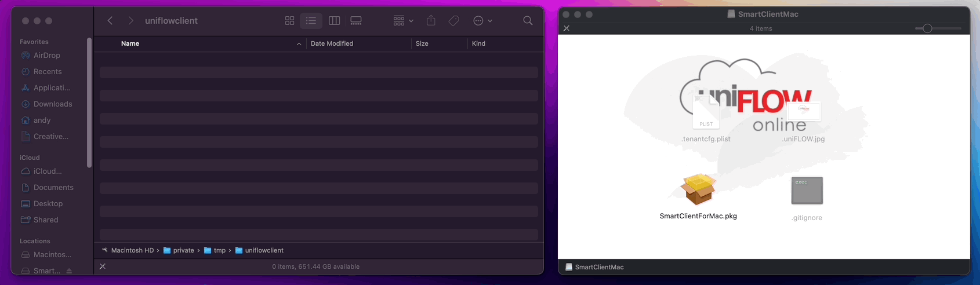Select the .tenantcfg.plist file icon
This screenshot has height=285, width=980.
(706, 112)
